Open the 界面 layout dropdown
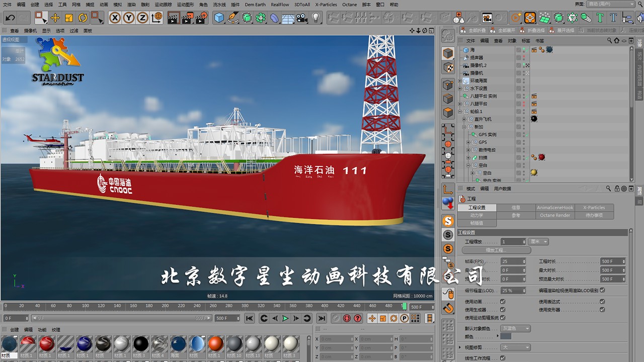The image size is (644, 362). pyautogui.click(x=611, y=4)
